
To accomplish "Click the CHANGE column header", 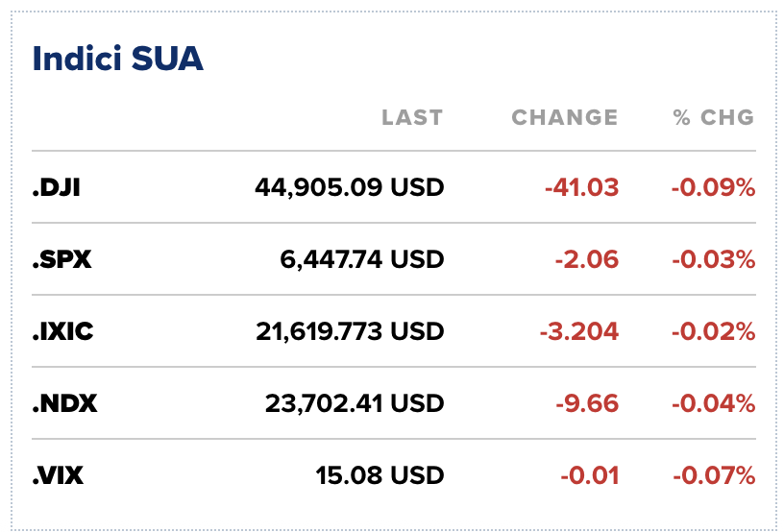I will coord(565,118).
